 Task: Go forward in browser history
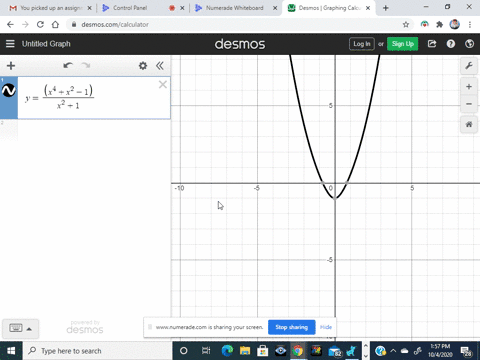pos(25,24)
